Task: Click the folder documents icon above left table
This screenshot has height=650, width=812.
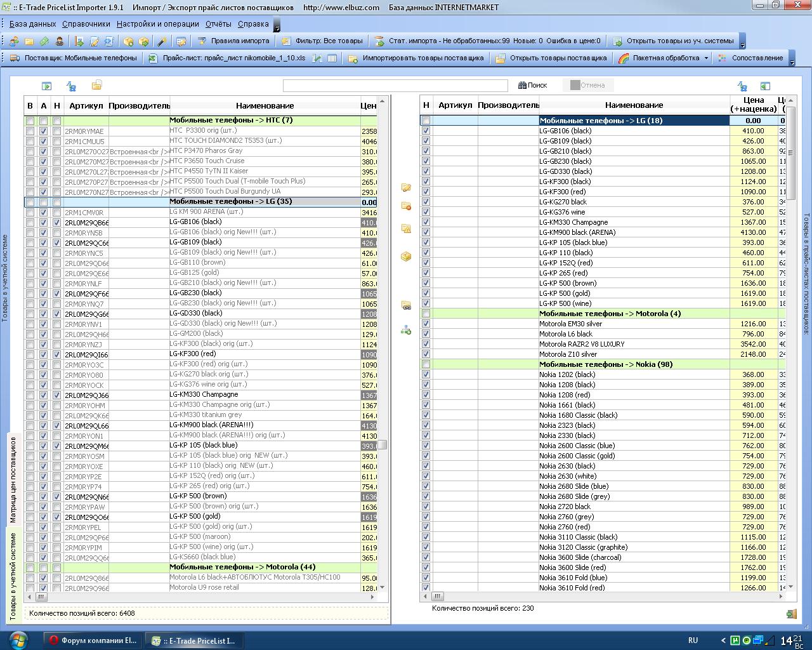Action: click(x=96, y=85)
